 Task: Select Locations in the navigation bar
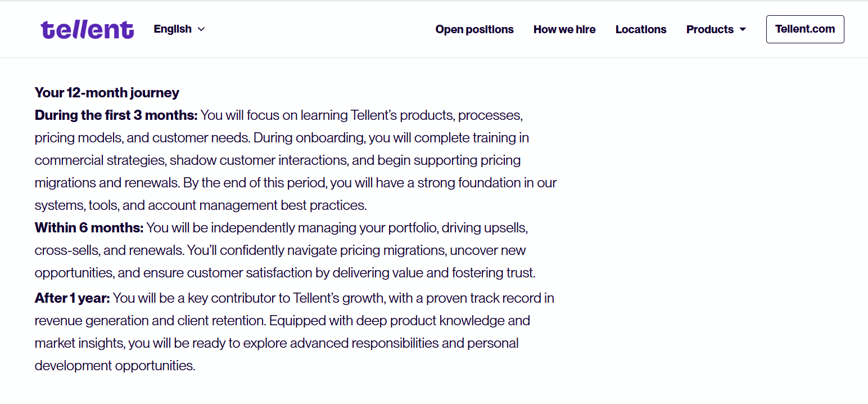pos(641,29)
